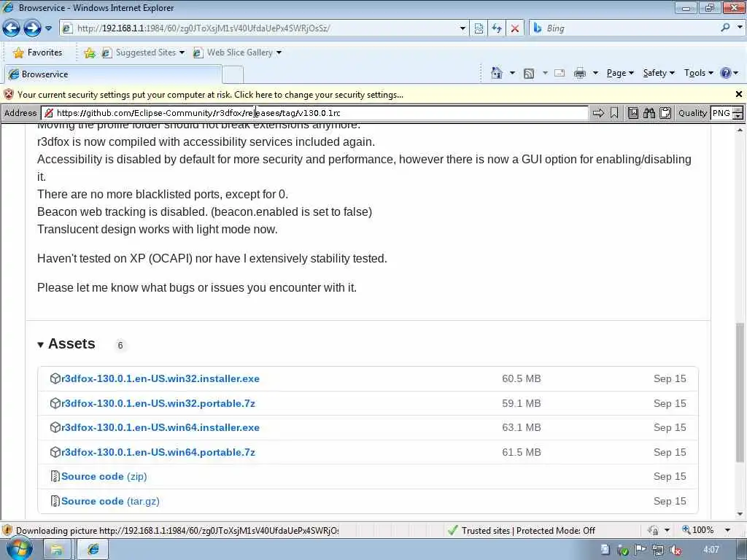The image size is (747, 560).
Task: Click the Browservice address field with GitHub URL
Action: pyautogui.click(x=314, y=113)
